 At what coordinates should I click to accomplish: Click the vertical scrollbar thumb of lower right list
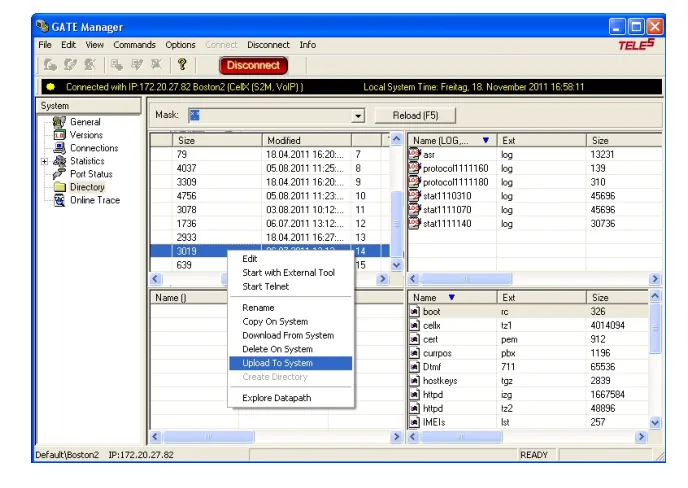tap(655, 327)
